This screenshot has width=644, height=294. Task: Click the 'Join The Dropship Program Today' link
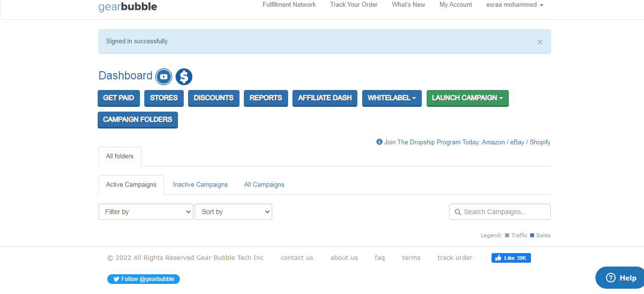point(432,142)
